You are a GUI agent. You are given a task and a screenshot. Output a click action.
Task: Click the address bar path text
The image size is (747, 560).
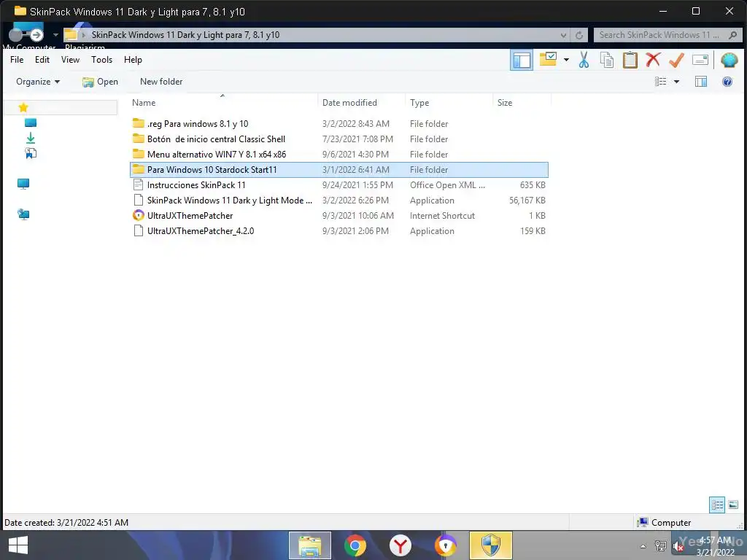(x=185, y=35)
